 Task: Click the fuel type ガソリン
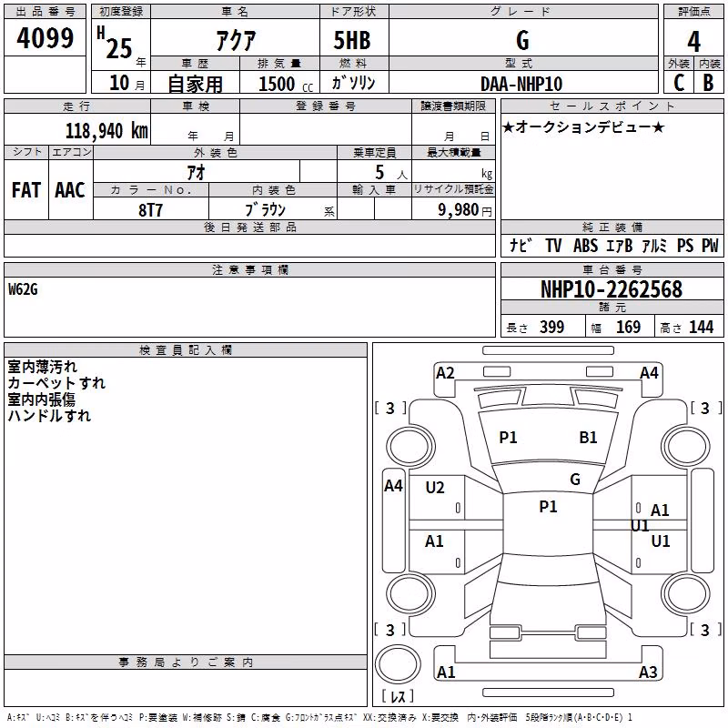coord(353,83)
